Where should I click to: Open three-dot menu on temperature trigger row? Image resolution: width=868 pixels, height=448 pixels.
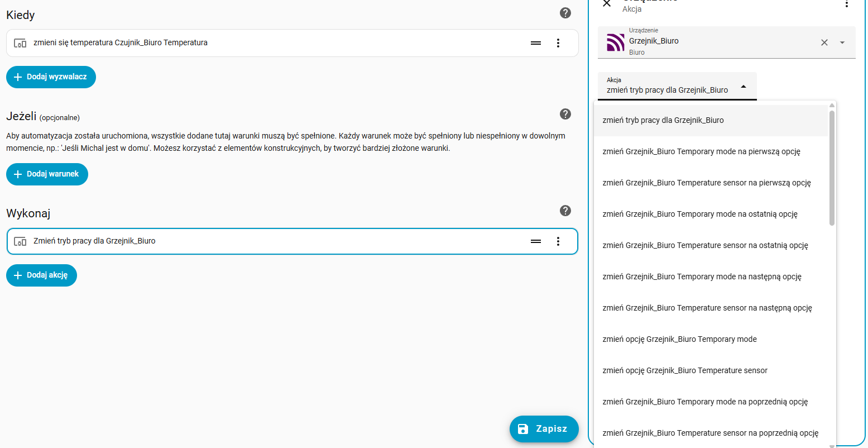558,43
